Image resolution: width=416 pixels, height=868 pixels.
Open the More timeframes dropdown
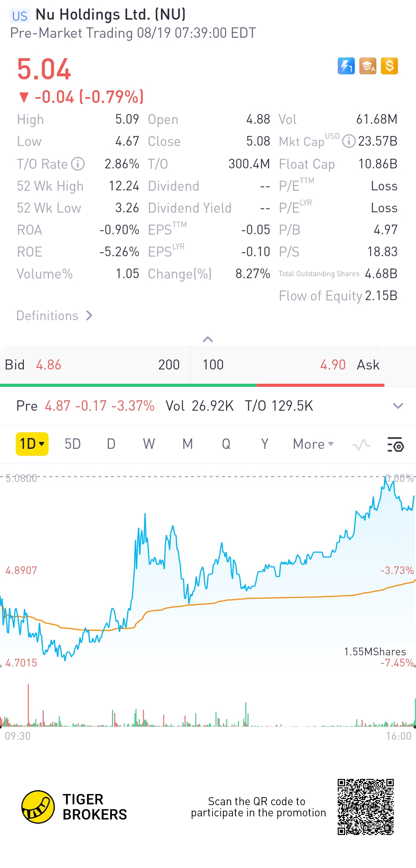313,444
